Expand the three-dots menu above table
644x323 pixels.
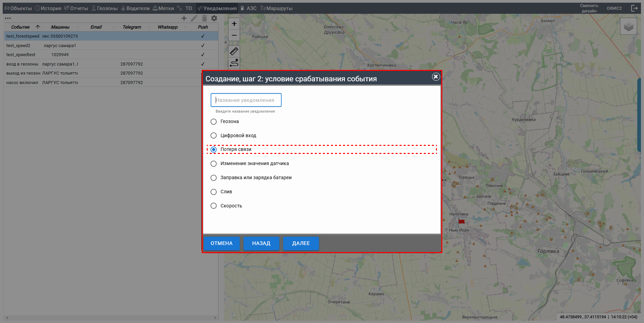(8, 18)
